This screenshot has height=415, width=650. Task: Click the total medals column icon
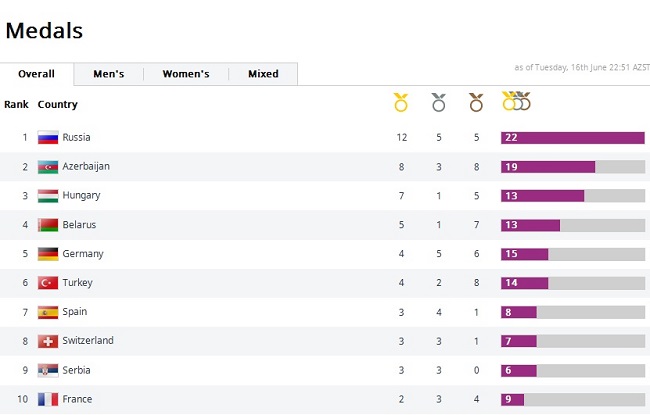pos(516,101)
